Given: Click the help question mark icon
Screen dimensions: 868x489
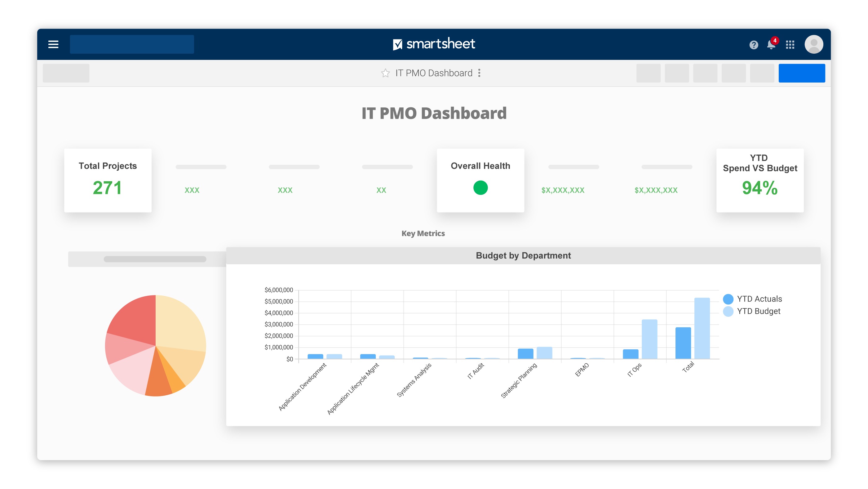Looking at the screenshot, I should (x=753, y=44).
